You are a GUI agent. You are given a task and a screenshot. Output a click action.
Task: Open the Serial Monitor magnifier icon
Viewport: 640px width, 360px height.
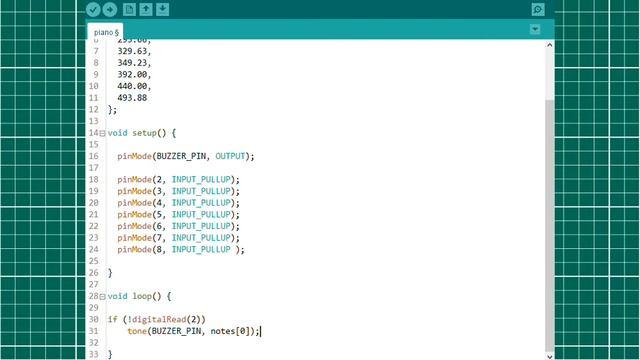pos(538,9)
